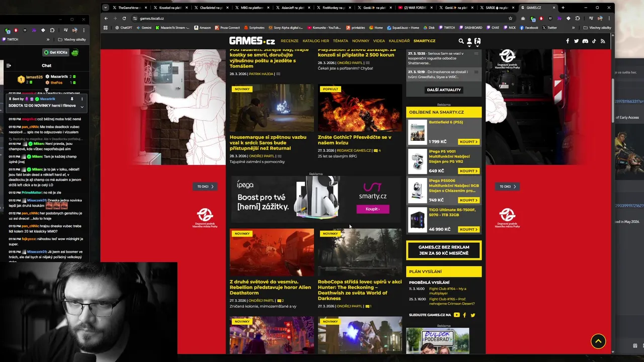The width and height of the screenshot is (644, 362).
Task: Open RECENZE in the site menu
Action: point(289,41)
